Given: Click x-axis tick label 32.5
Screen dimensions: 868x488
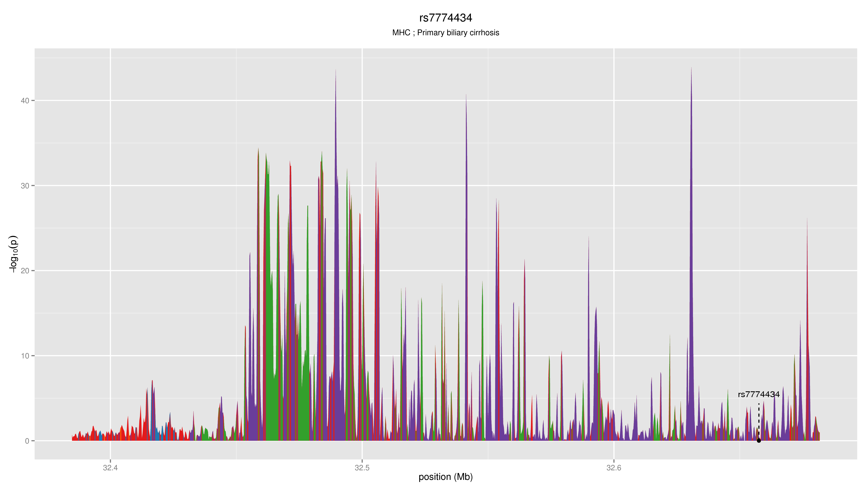Looking at the screenshot, I should tap(362, 468).
